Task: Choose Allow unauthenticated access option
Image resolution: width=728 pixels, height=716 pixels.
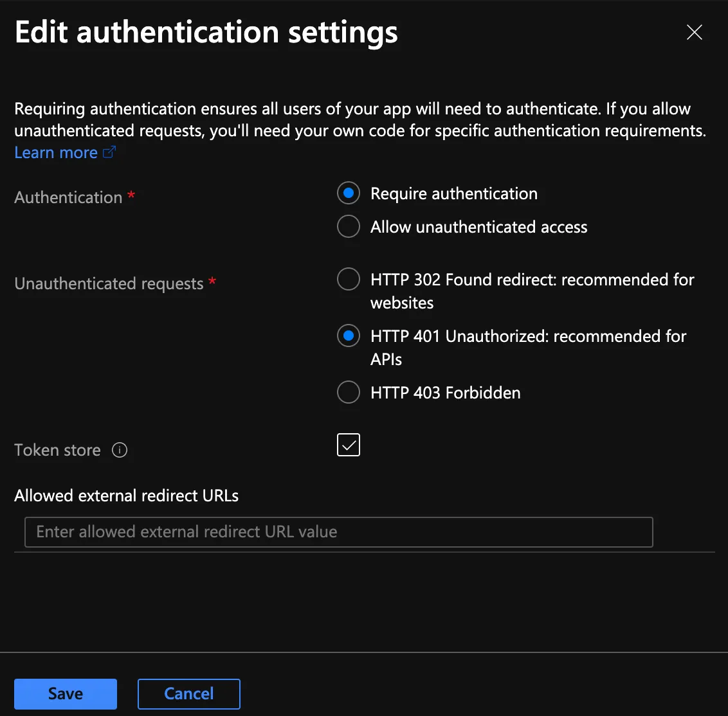Action: 349,227
